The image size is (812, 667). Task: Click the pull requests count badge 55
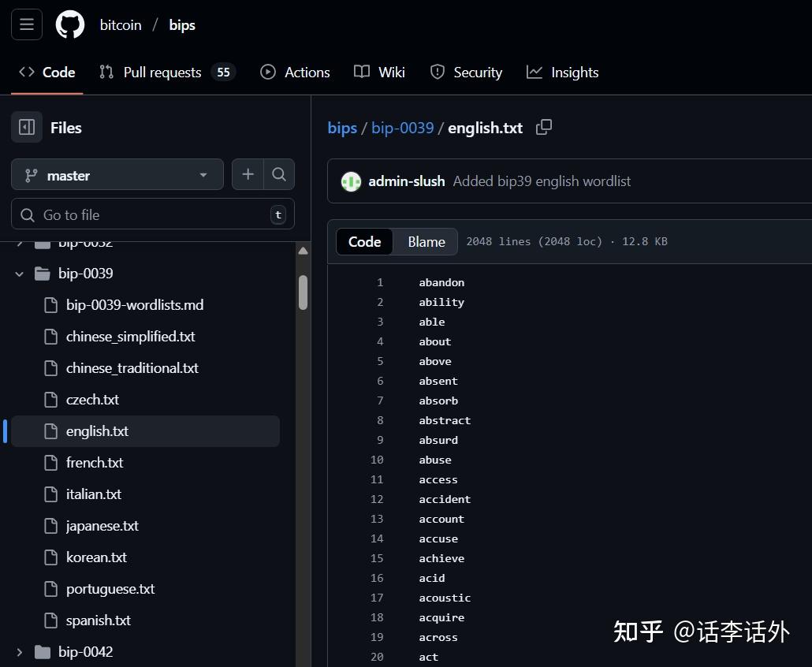pos(223,72)
